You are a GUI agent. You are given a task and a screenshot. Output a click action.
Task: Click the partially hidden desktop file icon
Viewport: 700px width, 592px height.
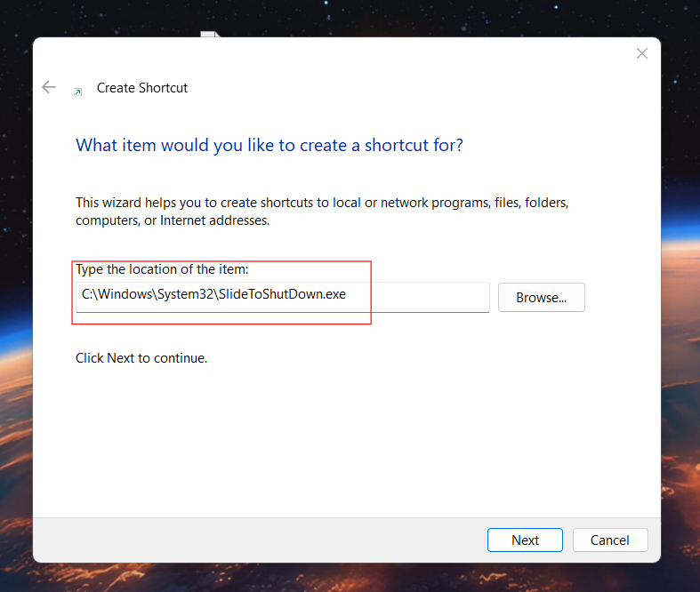(x=209, y=35)
